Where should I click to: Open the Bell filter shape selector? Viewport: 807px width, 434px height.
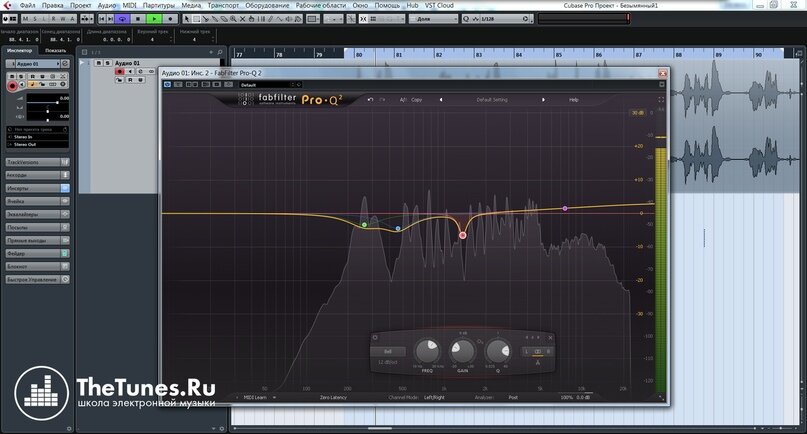coord(388,352)
